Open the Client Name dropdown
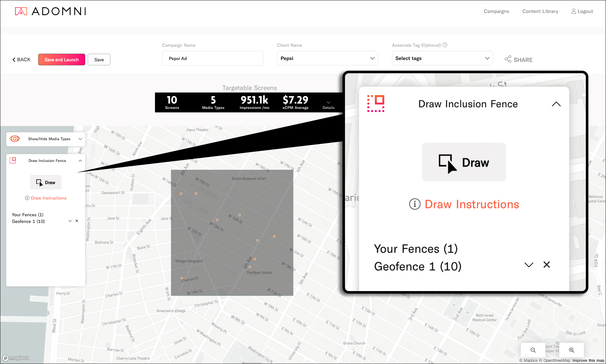This screenshot has width=606, height=364. (x=327, y=58)
